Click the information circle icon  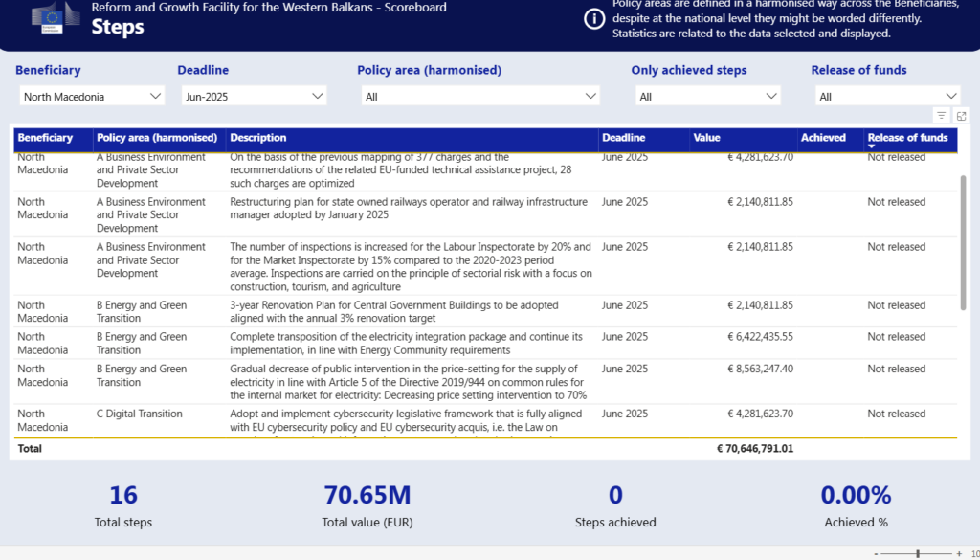click(593, 19)
